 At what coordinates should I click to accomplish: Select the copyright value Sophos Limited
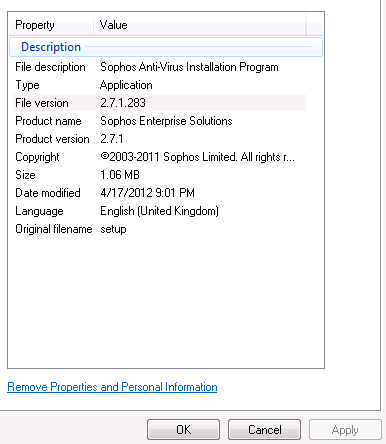[197, 157]
